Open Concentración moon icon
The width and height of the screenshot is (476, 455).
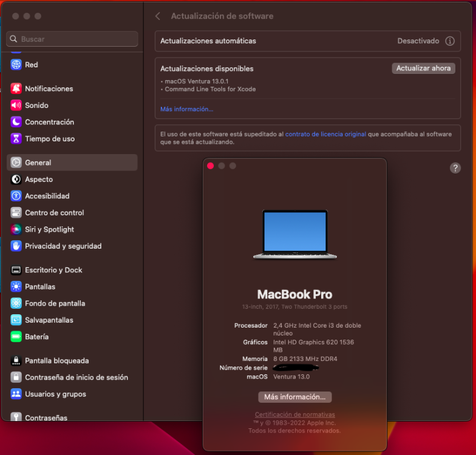click(16, 122)
